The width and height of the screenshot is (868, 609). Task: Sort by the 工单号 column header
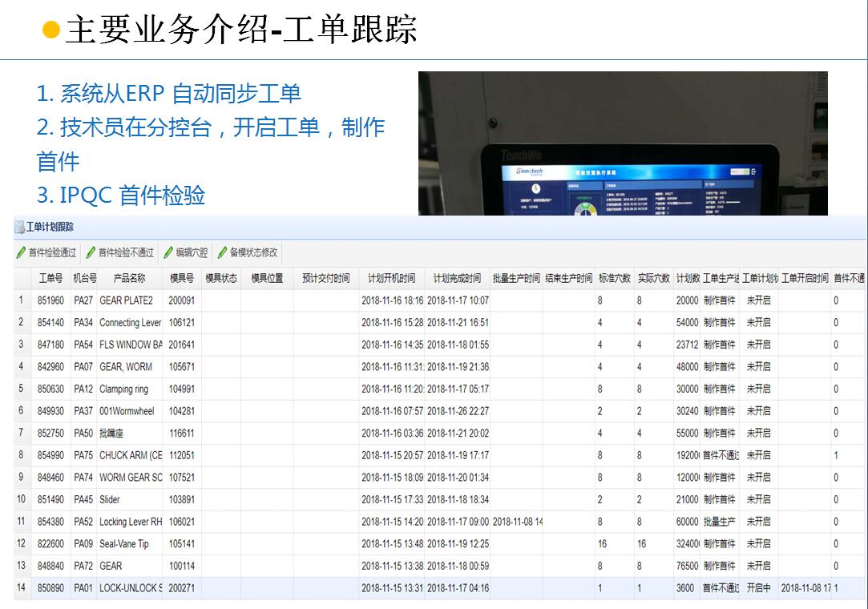50,279
